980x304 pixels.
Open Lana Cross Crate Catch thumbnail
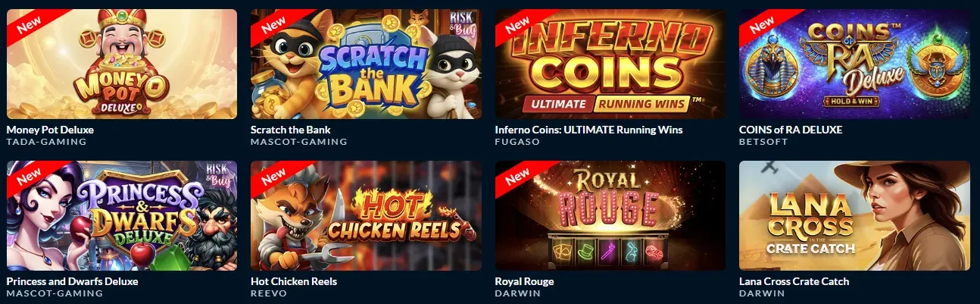[x=854, y=215]
